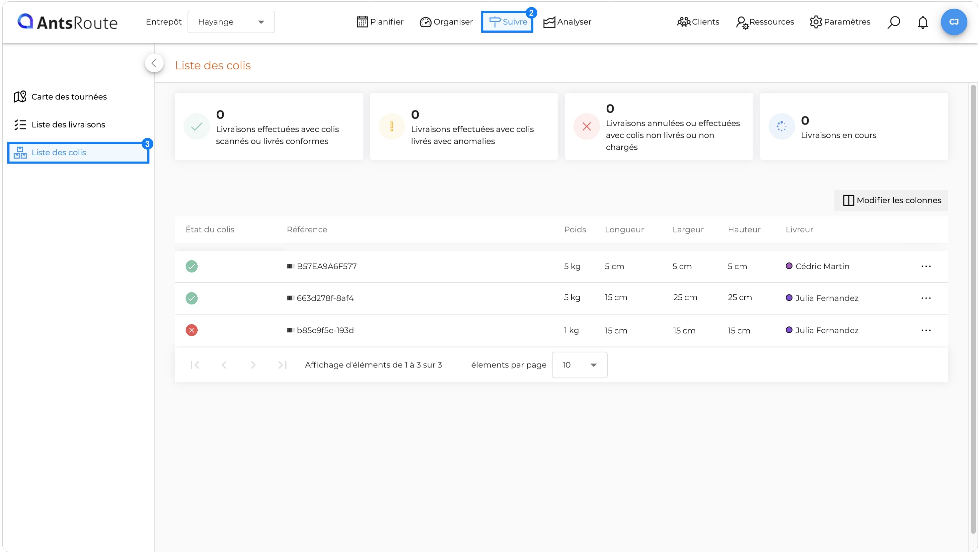This screenshot has width=980, height=553.
Task: Go to the Analyser tab
Action: (x=567, y=22)
